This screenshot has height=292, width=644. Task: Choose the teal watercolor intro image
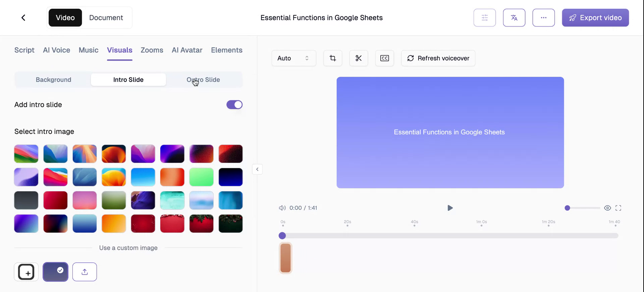[x=172, y=200]
